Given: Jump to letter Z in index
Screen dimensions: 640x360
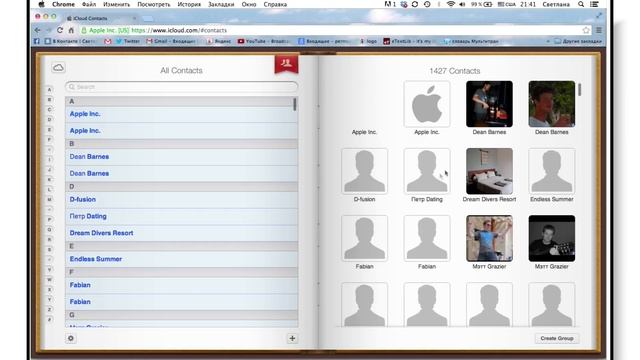Looking at the screenshot, I should tap(49, 309).
